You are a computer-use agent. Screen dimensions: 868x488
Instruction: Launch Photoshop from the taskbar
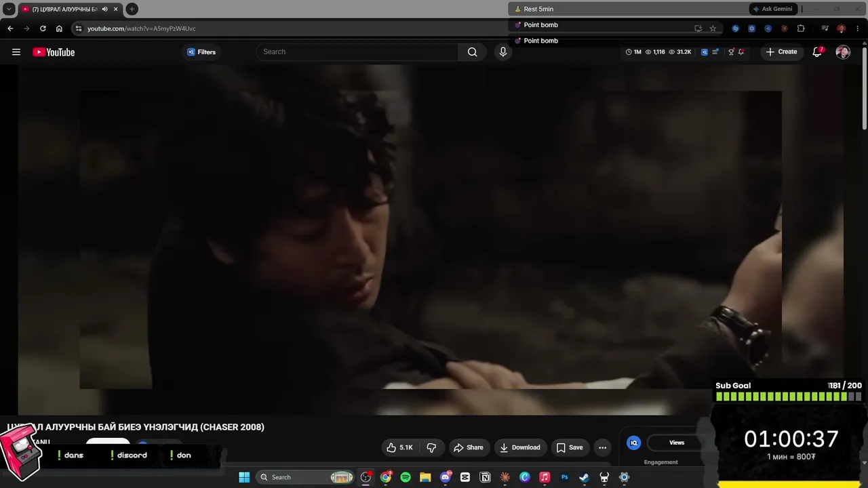point(564,477)
